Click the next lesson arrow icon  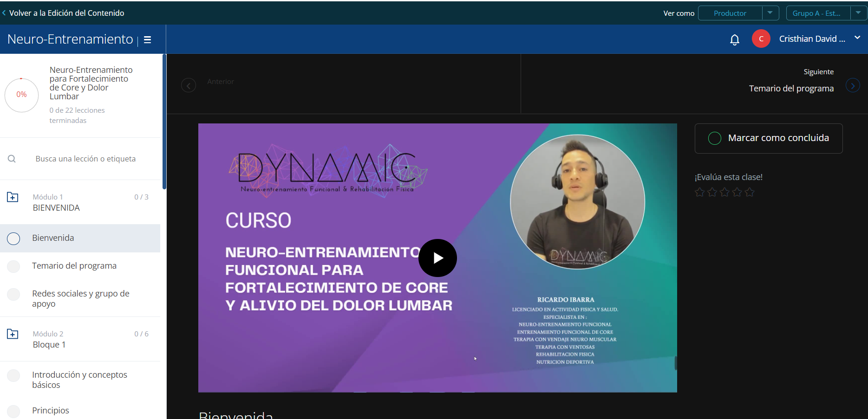pos(852,85)
